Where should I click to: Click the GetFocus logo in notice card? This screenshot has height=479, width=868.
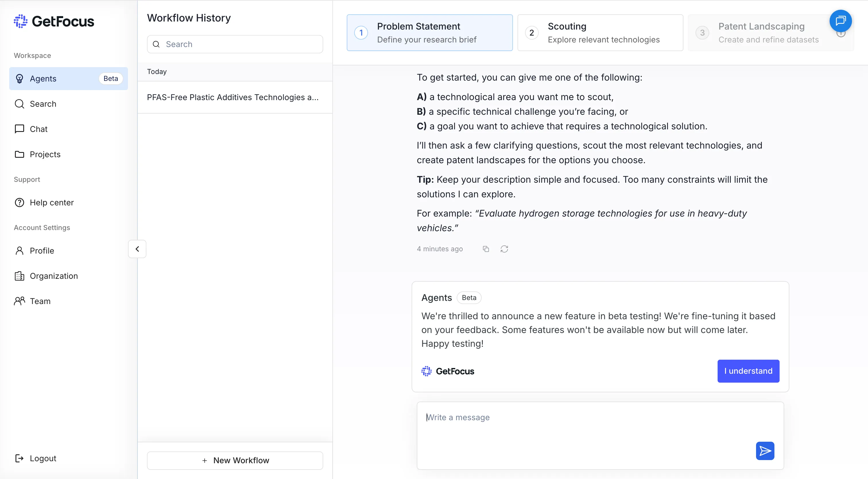click(x=447, y=371)
